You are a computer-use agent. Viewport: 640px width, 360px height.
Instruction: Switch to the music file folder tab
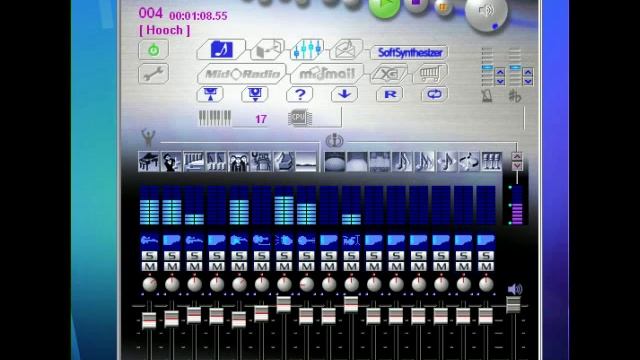(221, 50)
